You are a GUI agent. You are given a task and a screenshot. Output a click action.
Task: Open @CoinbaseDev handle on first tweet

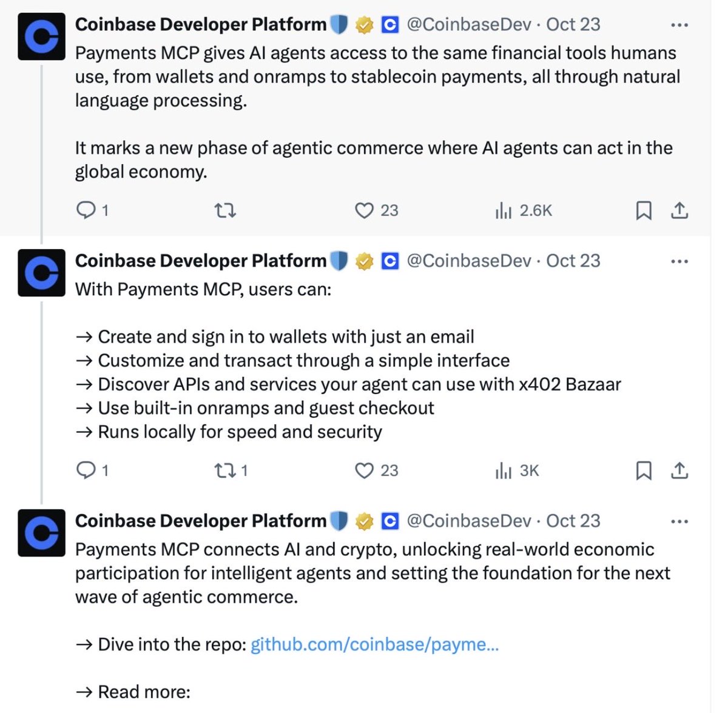click(x=468, y=24)
